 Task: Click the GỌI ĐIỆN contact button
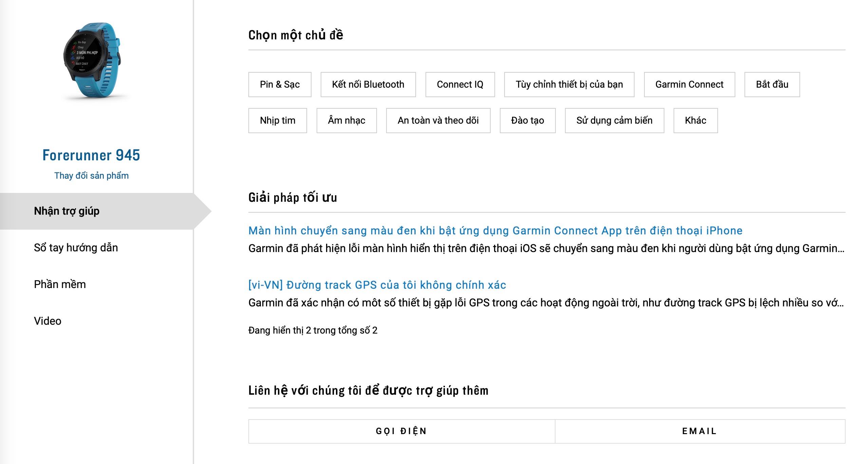pos(401,431)
